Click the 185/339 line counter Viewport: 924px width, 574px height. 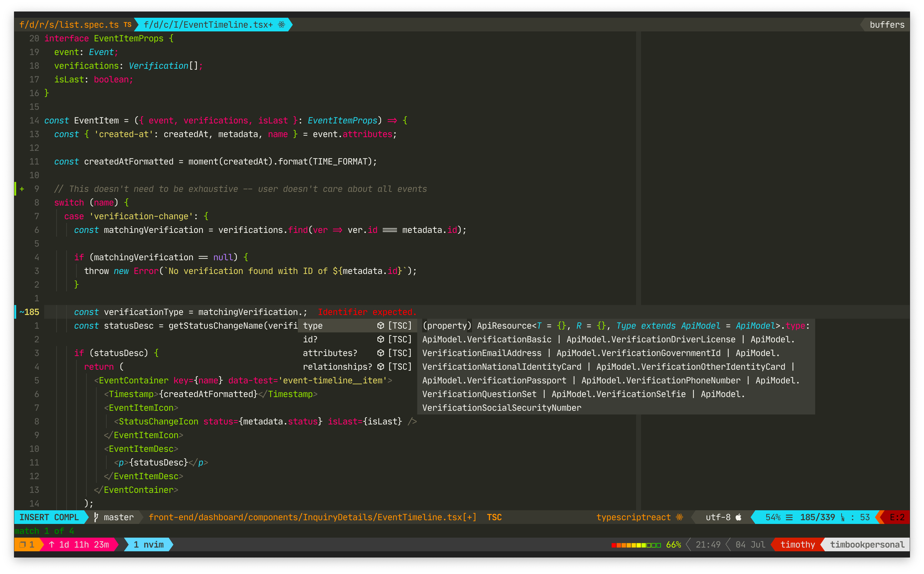817,517
